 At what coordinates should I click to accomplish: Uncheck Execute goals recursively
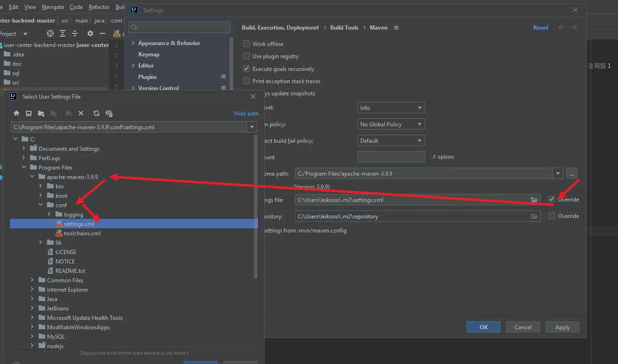246,69
